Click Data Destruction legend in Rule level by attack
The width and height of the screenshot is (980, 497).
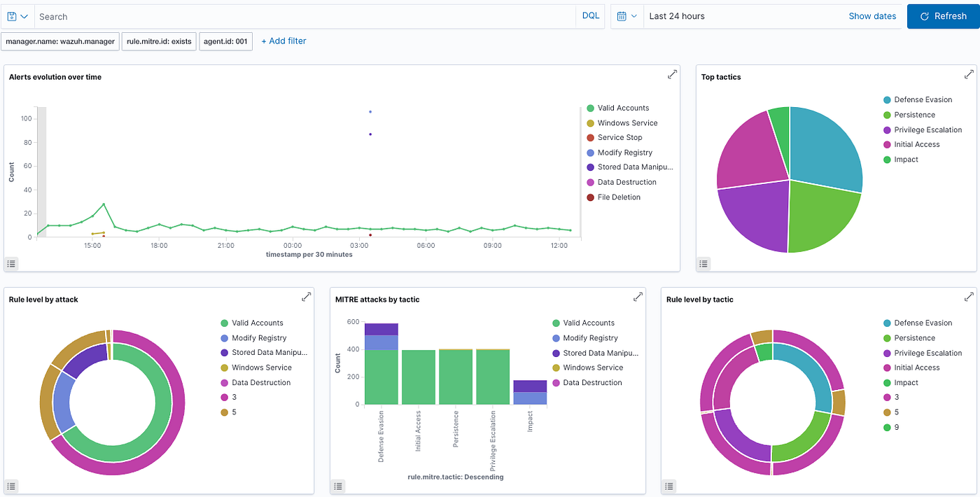[255, 383]
